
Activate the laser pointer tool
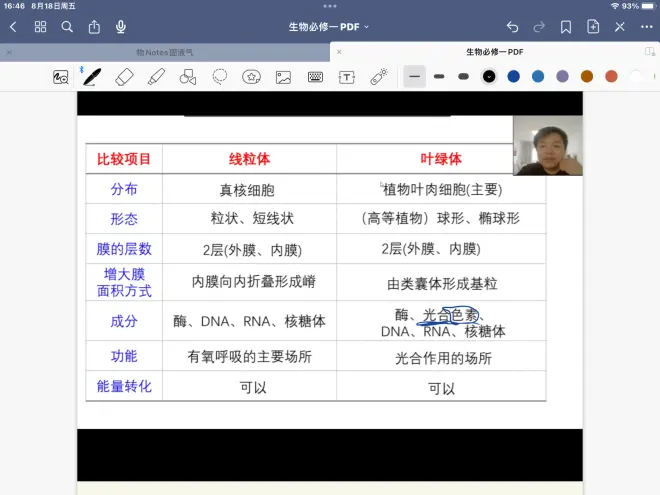click(x=379, y=76)
